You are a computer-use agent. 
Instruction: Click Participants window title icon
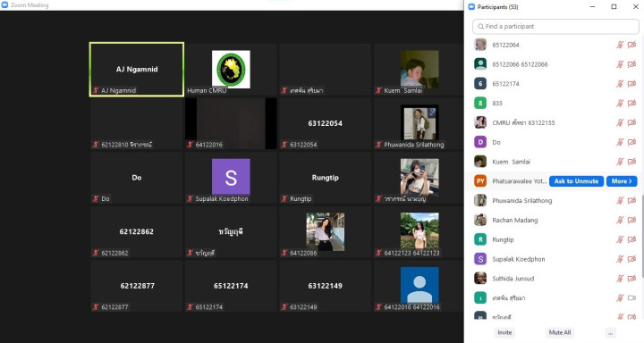pyautogui.click(x=471, y=6)
